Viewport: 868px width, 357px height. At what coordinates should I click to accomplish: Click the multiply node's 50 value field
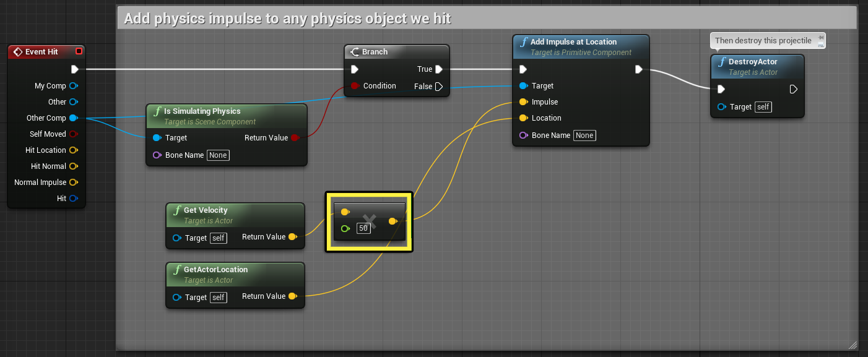click(x=363, y=228)
